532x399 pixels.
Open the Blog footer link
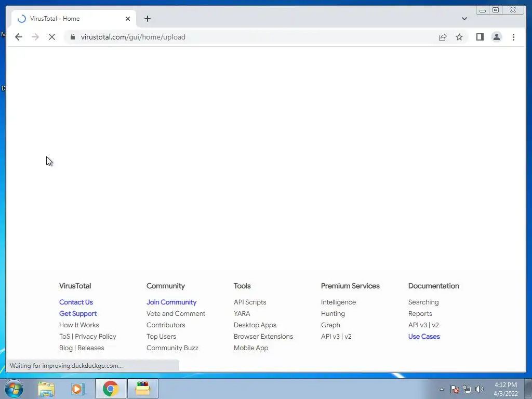(66, 348)
